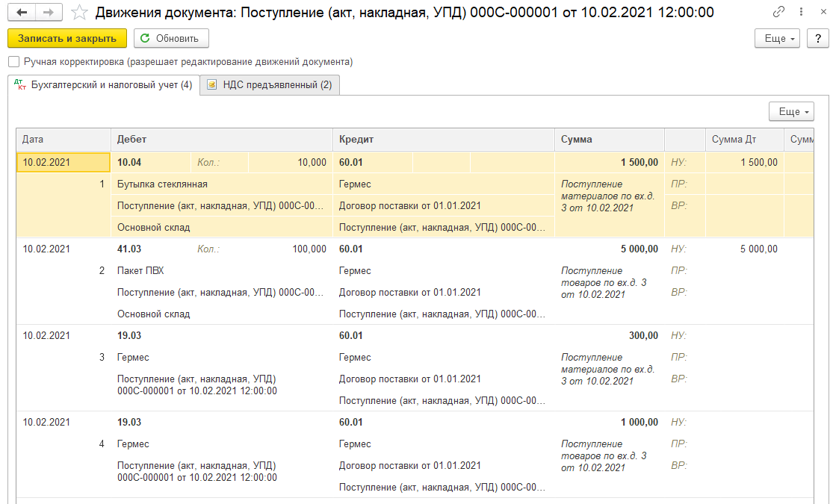Open the three-dot options menu in title bar

(x=801, y=12)
